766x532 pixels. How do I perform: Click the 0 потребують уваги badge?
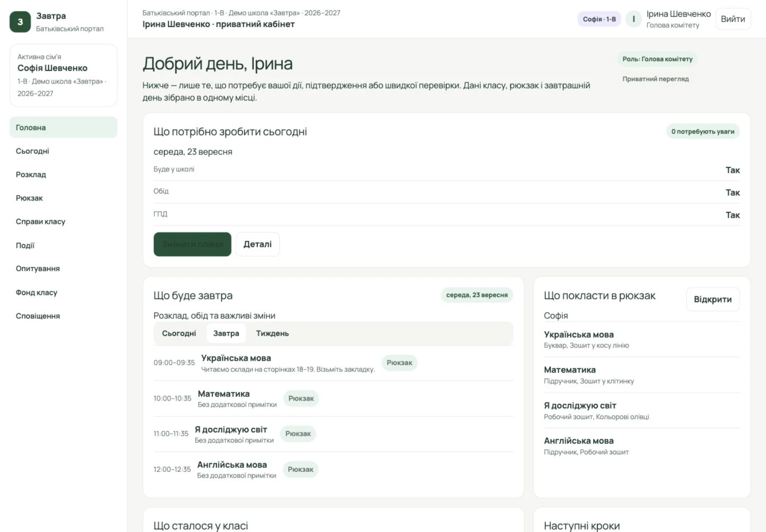click(703, 131)
